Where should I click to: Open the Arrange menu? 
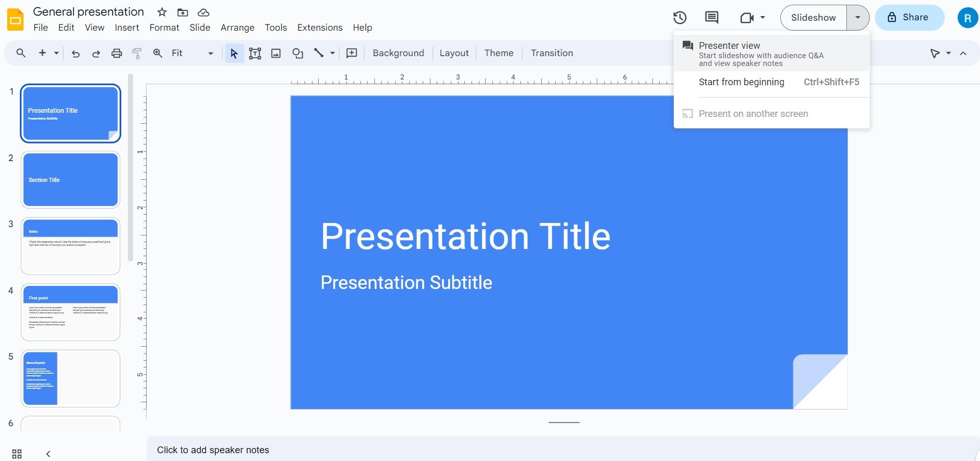237,28
